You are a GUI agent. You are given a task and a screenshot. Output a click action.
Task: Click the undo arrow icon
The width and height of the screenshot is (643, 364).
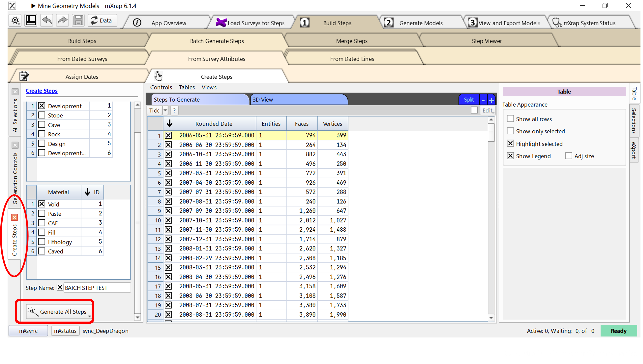[x=47, y=20]
